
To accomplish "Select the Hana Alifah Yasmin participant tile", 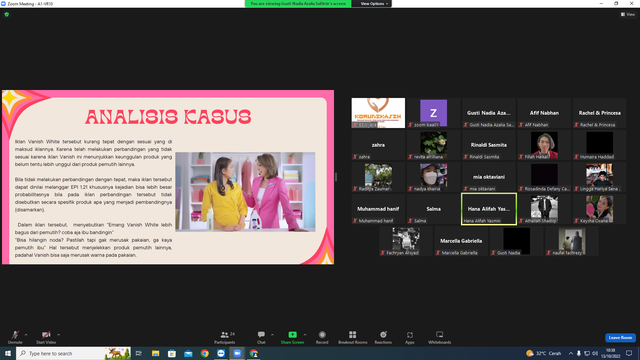I will 489,209.
